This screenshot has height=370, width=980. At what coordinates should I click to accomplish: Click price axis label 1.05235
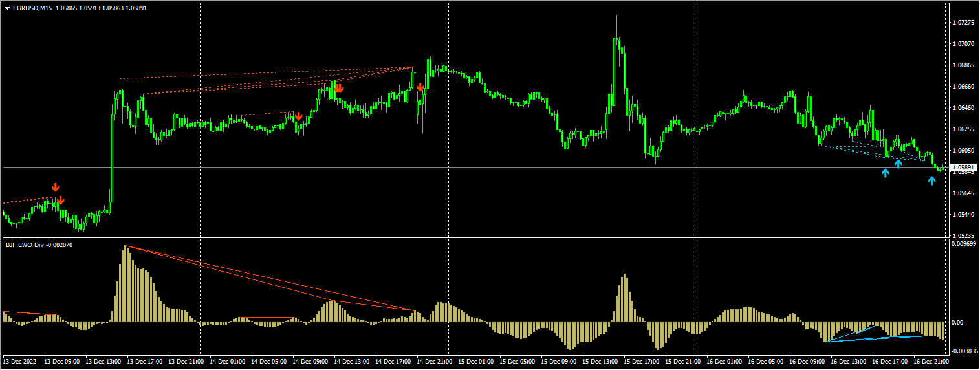tap(964, 236)
